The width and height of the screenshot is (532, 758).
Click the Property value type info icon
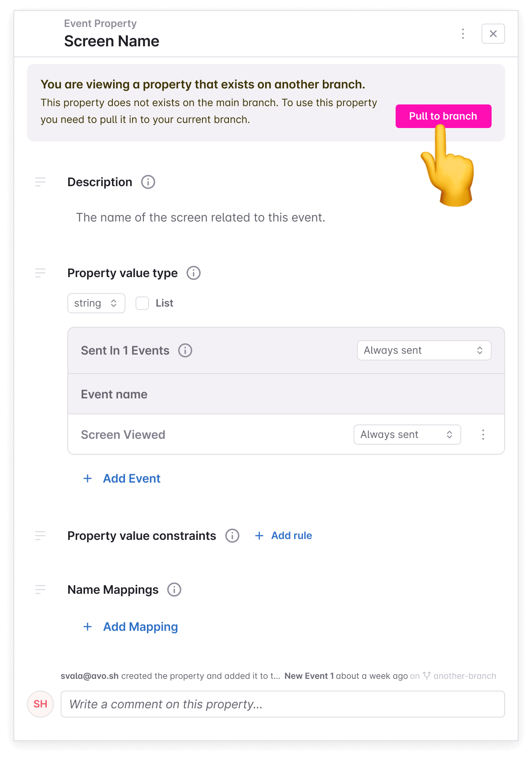(x=194, y=273)
